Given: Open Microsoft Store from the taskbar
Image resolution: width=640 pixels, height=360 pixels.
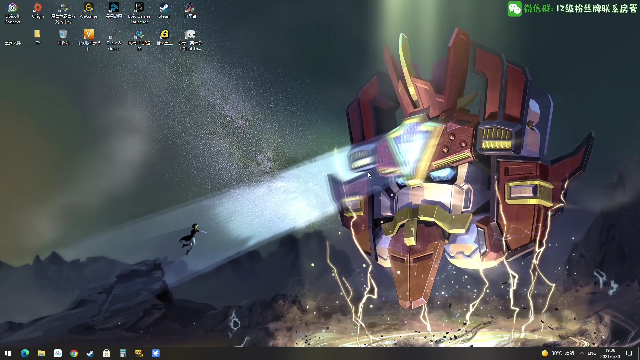Looking at the screenshot, I should [x=107, y=353].
